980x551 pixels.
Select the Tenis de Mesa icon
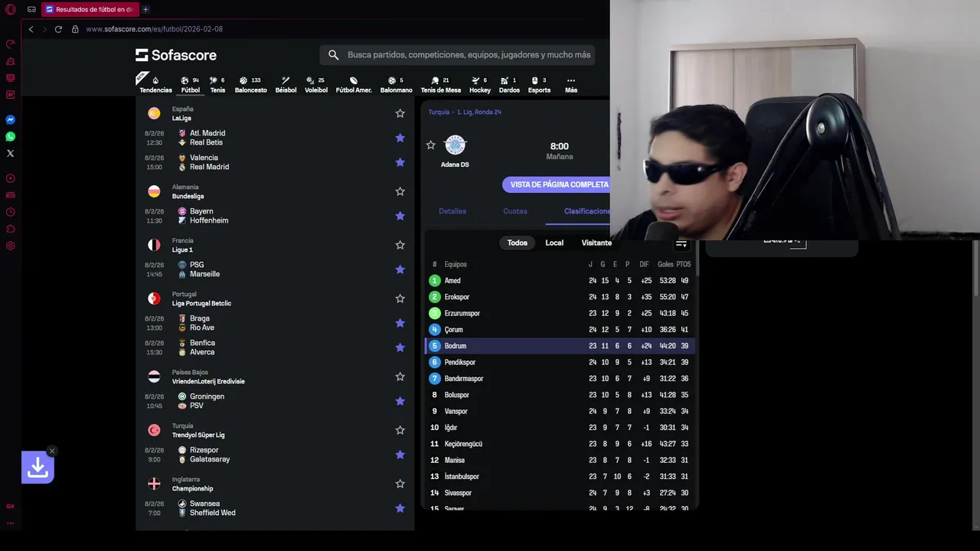click(x=440, y=84)
